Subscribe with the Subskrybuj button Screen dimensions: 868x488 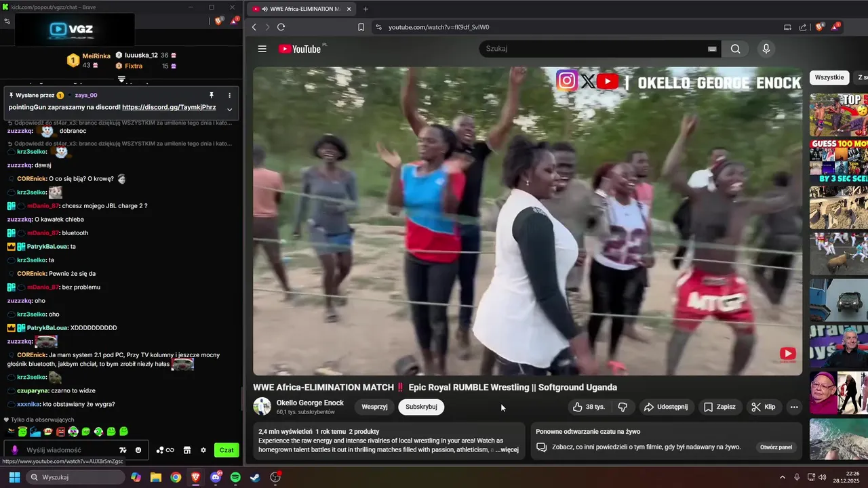pos(421,407)
